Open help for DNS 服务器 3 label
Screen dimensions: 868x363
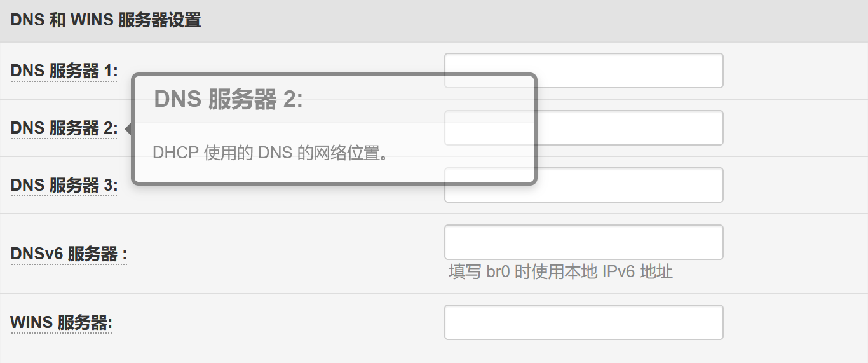(64, 186)
